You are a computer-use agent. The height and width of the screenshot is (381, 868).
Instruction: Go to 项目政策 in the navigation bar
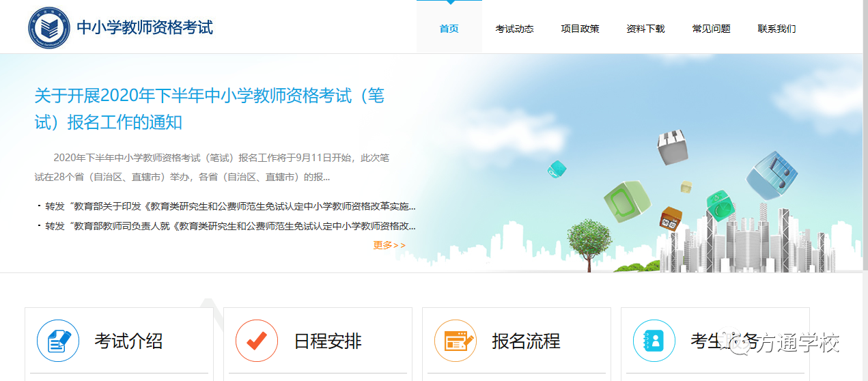click(x=580, y=29)
